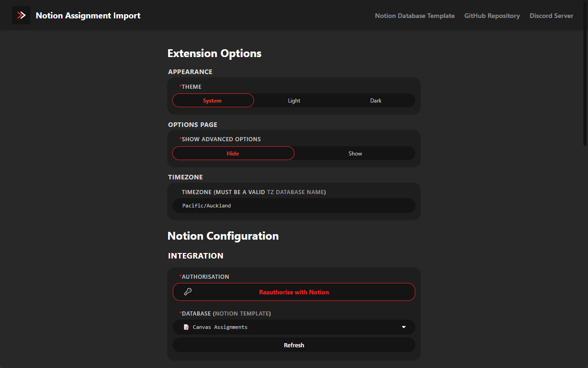This screenshot has height=368, width=588.
Task: Open the Canvas Assignments database dropdown
Action: click(x=294, y=327)
